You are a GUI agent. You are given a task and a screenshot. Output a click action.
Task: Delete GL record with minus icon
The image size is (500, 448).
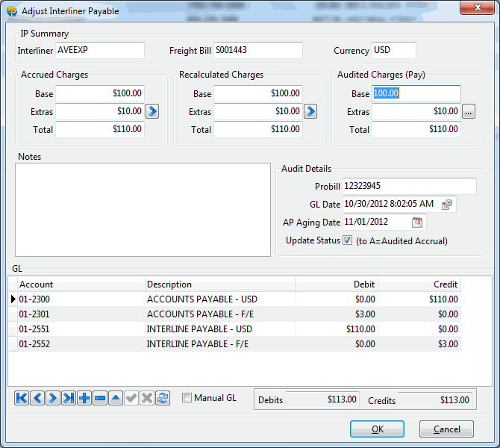[100, 398]
